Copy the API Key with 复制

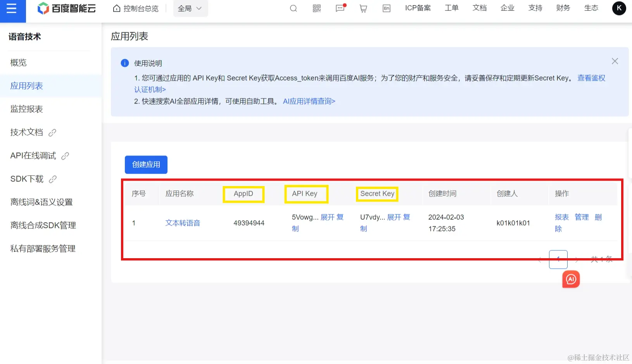point(340,217)
